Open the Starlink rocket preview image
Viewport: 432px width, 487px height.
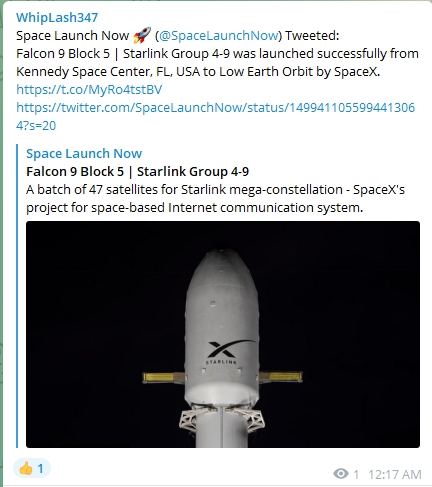[223, 334]
